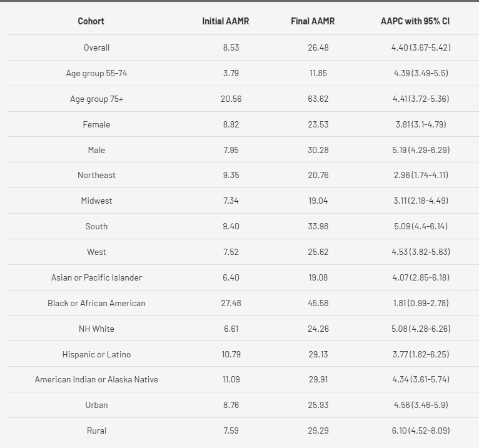The width and height of the screenshot is (479, 448).
Task: Select the Male cohort cell
Action: (96, 150)
